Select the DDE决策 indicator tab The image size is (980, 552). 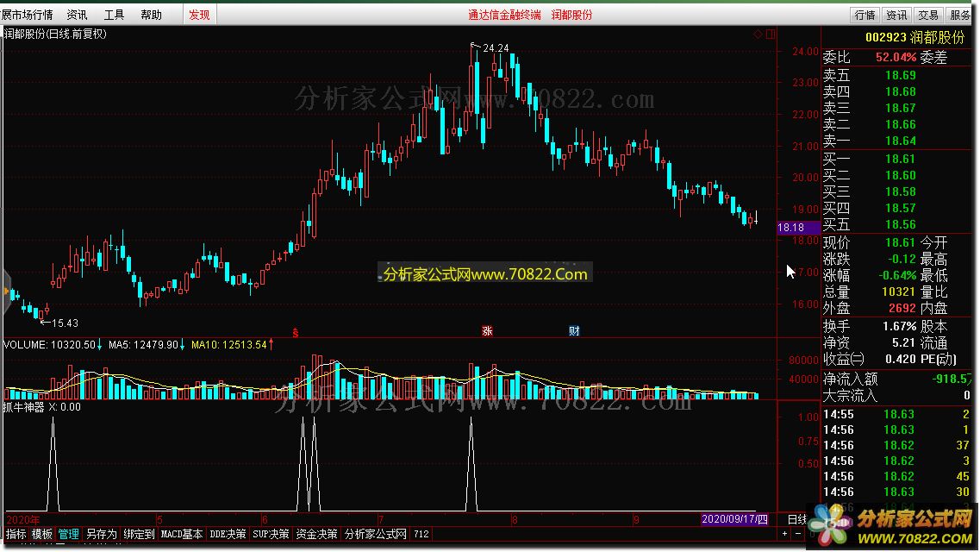pyautogui.click(x=228, y=534)
